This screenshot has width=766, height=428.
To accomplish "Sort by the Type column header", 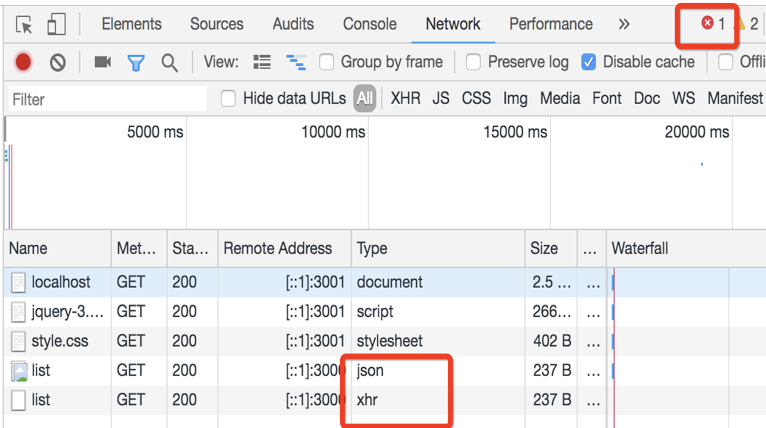I will pos(438,248).
